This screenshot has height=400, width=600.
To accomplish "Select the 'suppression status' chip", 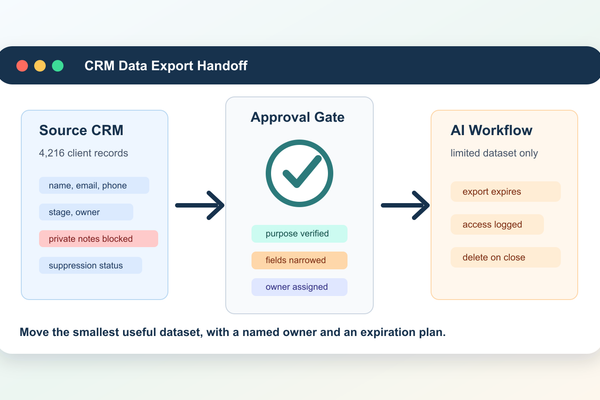I will (x=90, y=265).
